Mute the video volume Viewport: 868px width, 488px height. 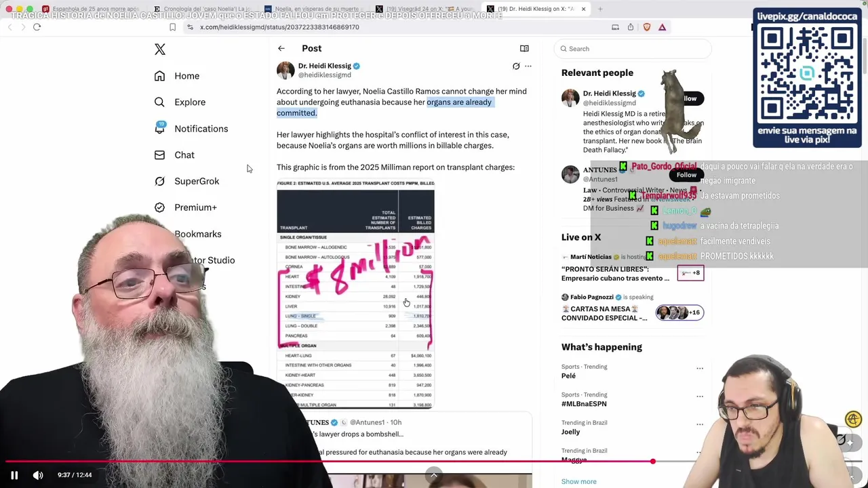(38, 475)
